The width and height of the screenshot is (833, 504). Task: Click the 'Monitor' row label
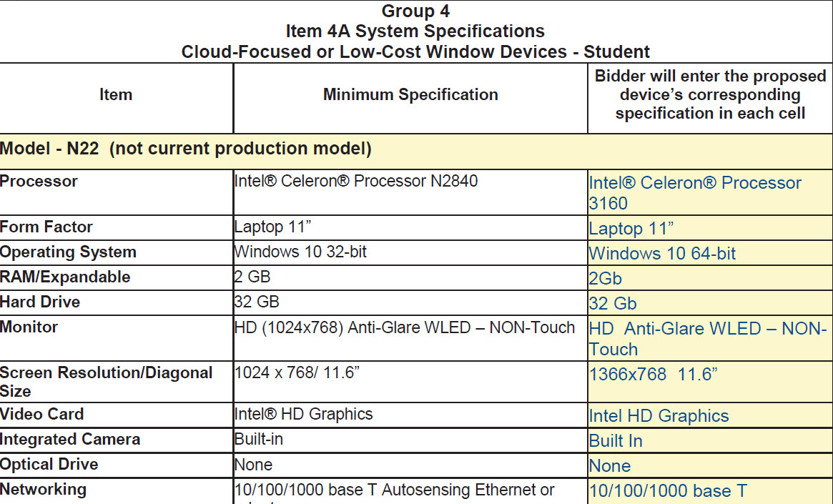[x=29, y=327]
